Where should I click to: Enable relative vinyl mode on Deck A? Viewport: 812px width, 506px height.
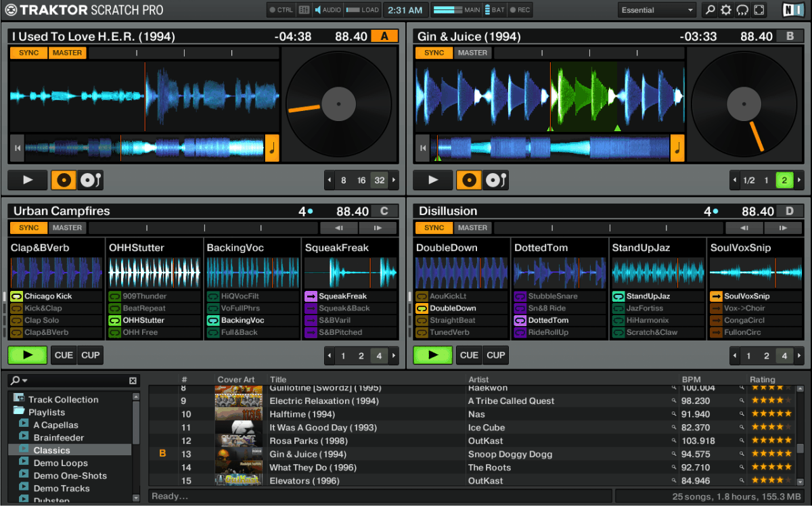pos(64,180)
